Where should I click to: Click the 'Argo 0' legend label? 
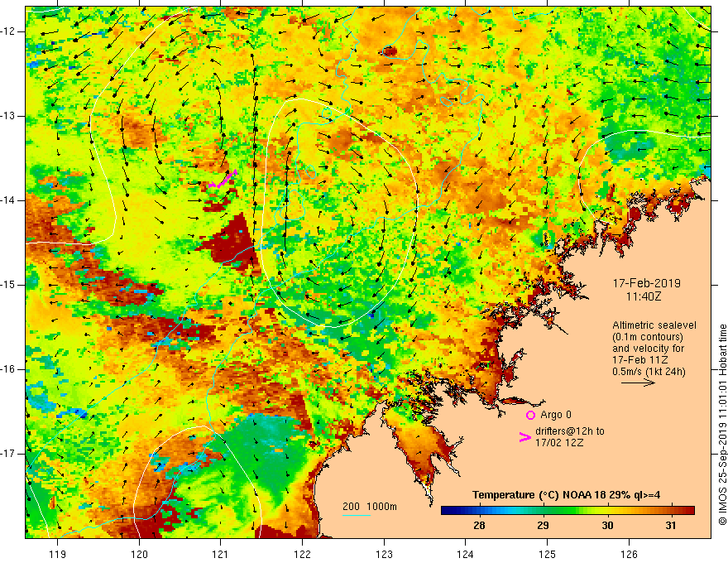click(x=556, y=415)
